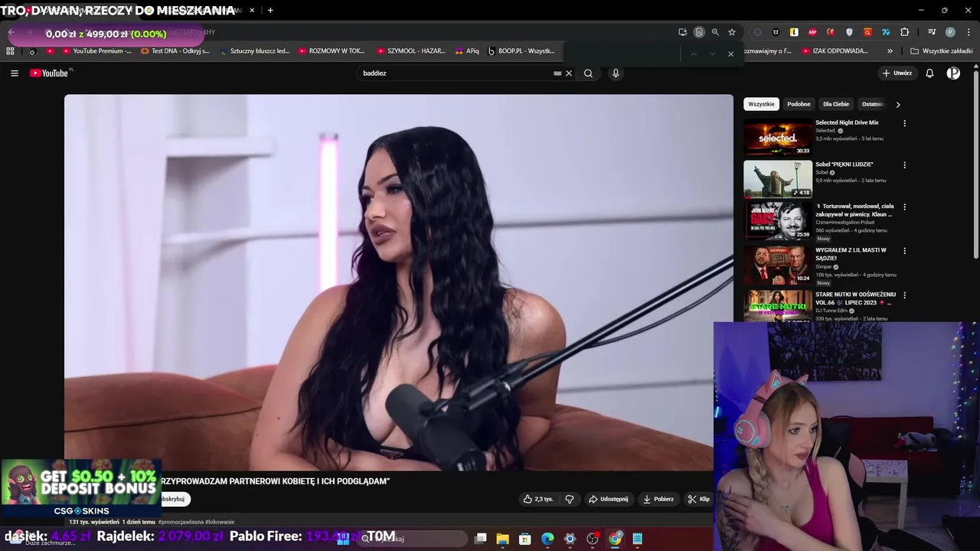Screen dimensions: 980x551
Task: Open Microsoft Edge from the taskbar
Action: [x=547, y=539]
